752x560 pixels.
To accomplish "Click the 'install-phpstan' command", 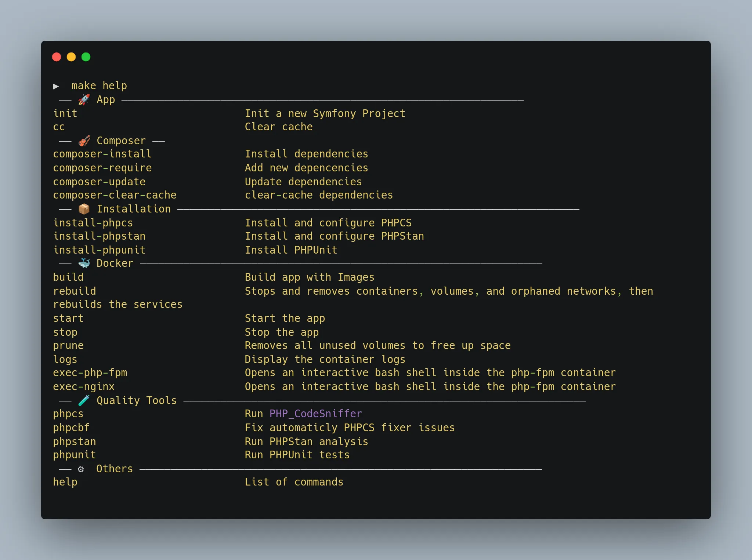I will 100,236.
